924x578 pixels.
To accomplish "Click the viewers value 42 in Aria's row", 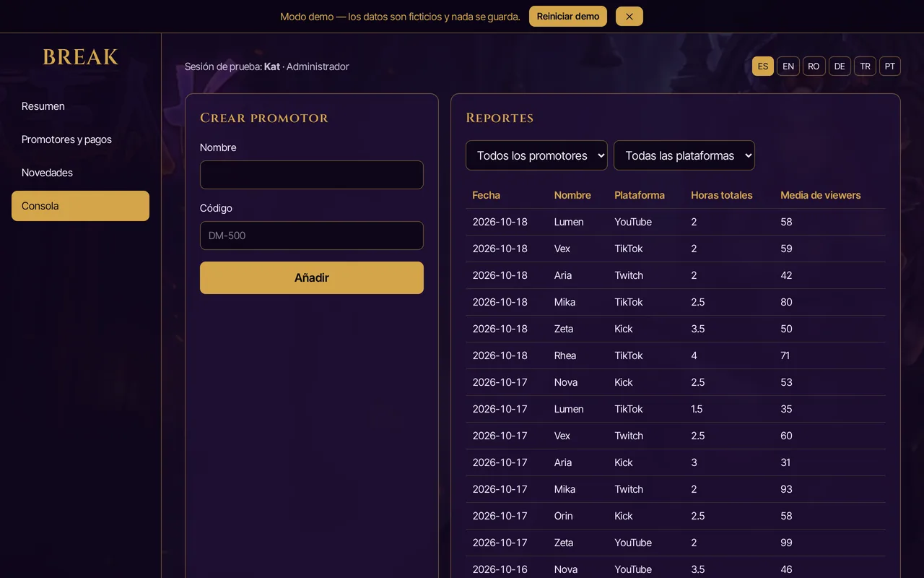I will 787,275.
